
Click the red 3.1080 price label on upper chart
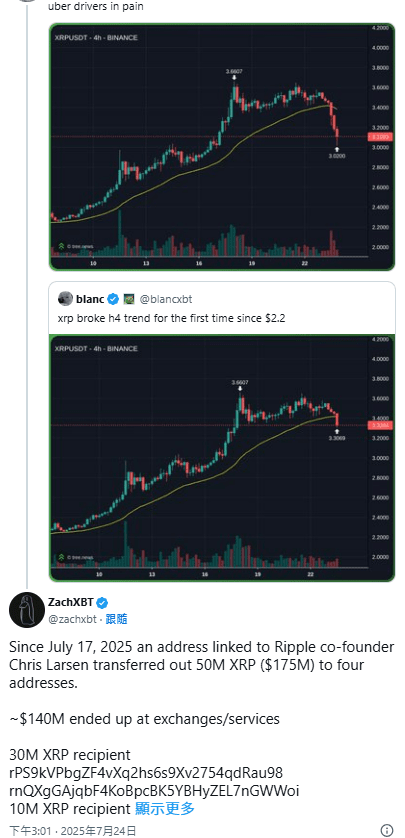pyautogui.click(x=387, y=137)
